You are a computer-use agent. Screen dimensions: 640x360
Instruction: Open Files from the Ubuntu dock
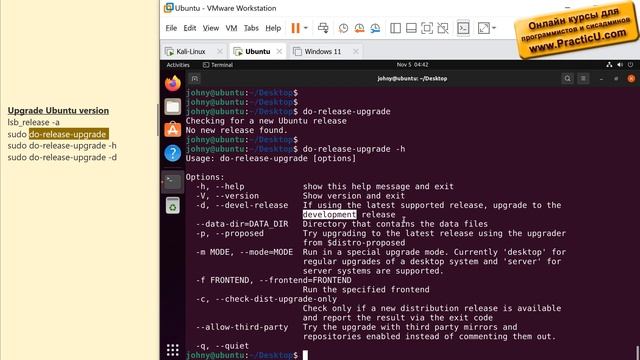(173, 107)
